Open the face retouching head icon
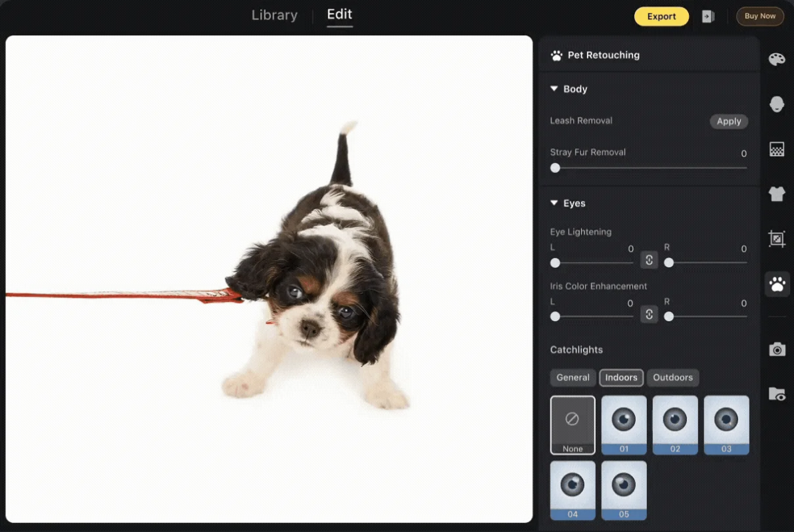The image size is (794, 532). pos(777,104)
